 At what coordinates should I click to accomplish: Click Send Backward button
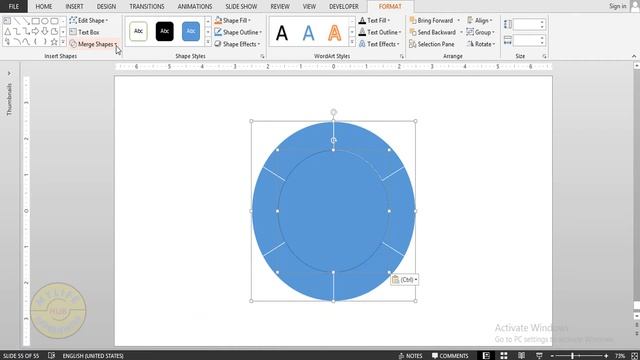tap(433, 32)
